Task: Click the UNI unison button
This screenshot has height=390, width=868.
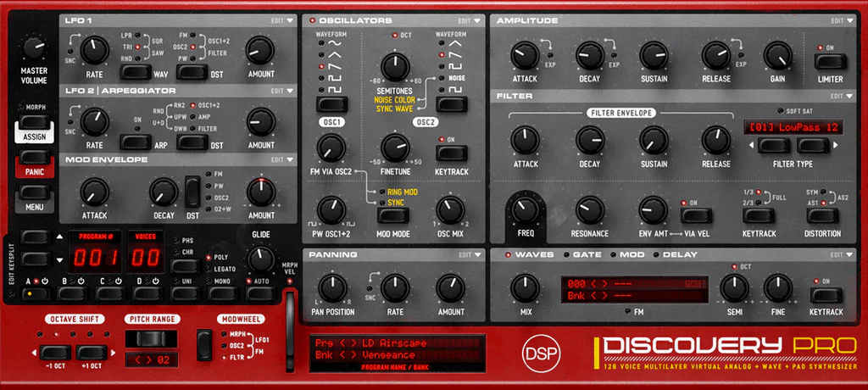Action: click(186, 293)
